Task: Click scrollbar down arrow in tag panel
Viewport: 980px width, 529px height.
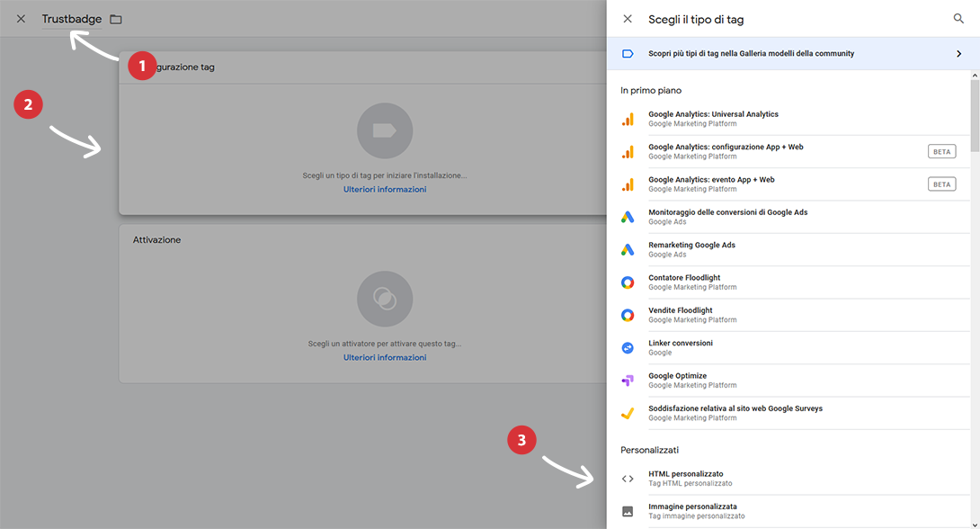Action: (975, 525)
